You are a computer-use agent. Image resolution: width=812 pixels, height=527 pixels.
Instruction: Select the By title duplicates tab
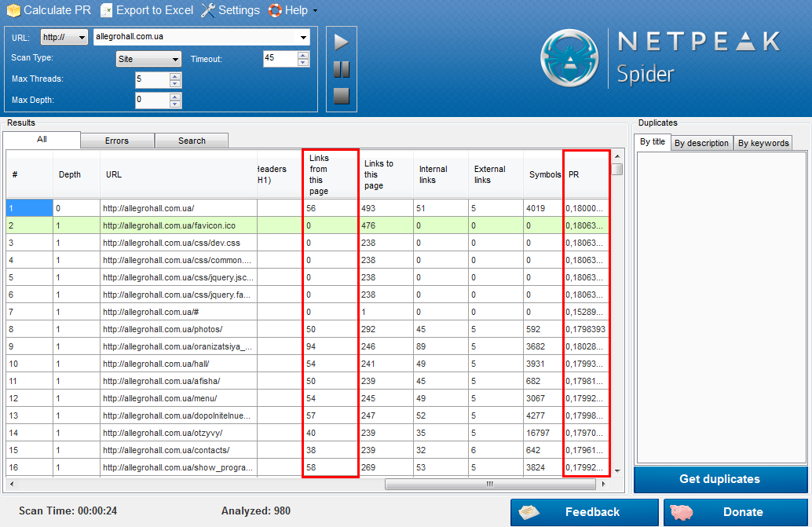[653, 142]
